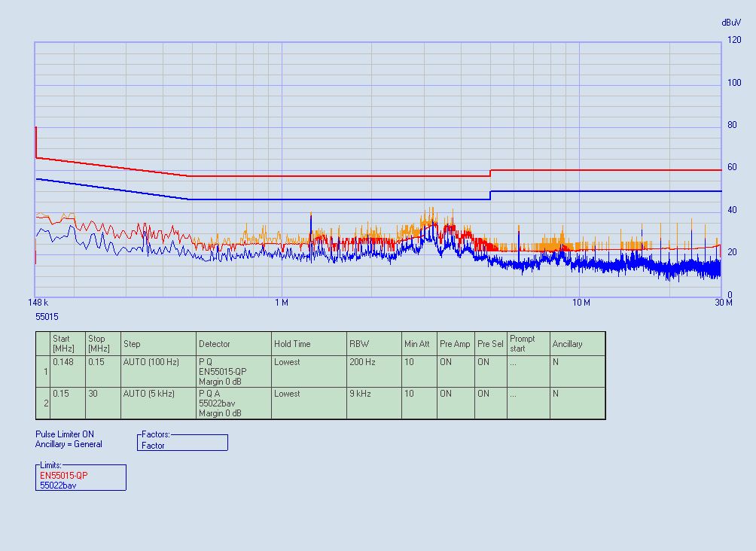Select the stop frequency cell reading 30
756x551 pixels.
tap(102, 403)
